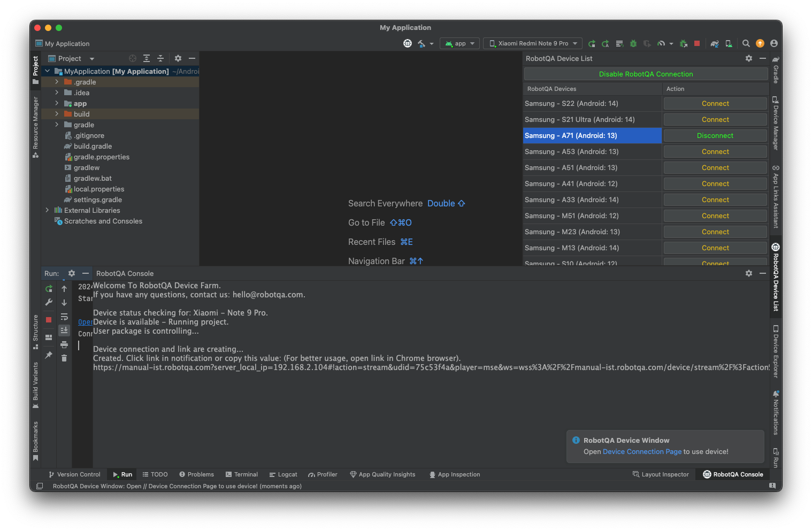
Task: Toggle Soft-Wrap in the Run console
Action: click(x=64, y=317)
